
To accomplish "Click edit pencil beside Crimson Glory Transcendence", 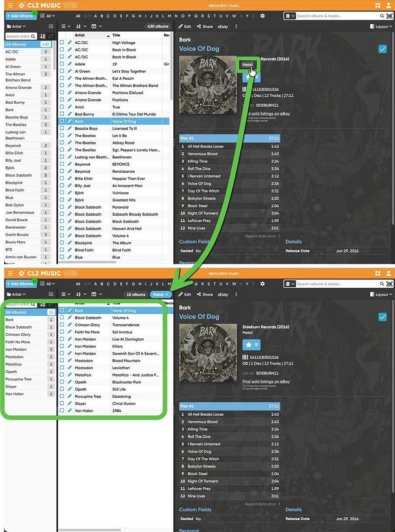I will [69, 325].
